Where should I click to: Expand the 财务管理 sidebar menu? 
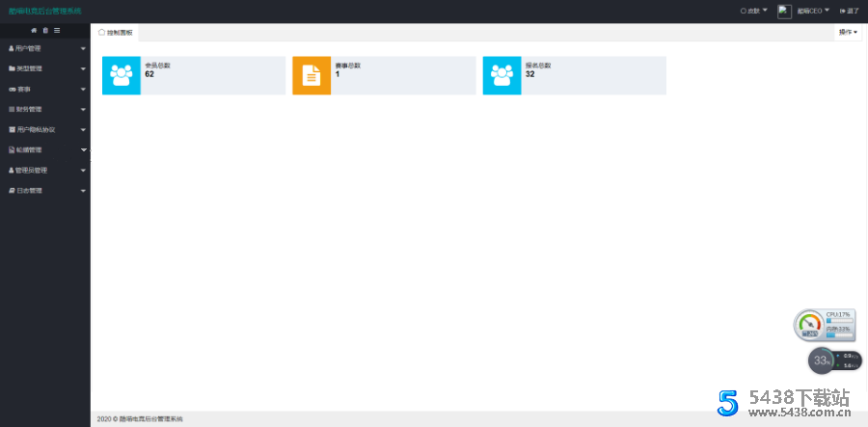pos(45,109)
